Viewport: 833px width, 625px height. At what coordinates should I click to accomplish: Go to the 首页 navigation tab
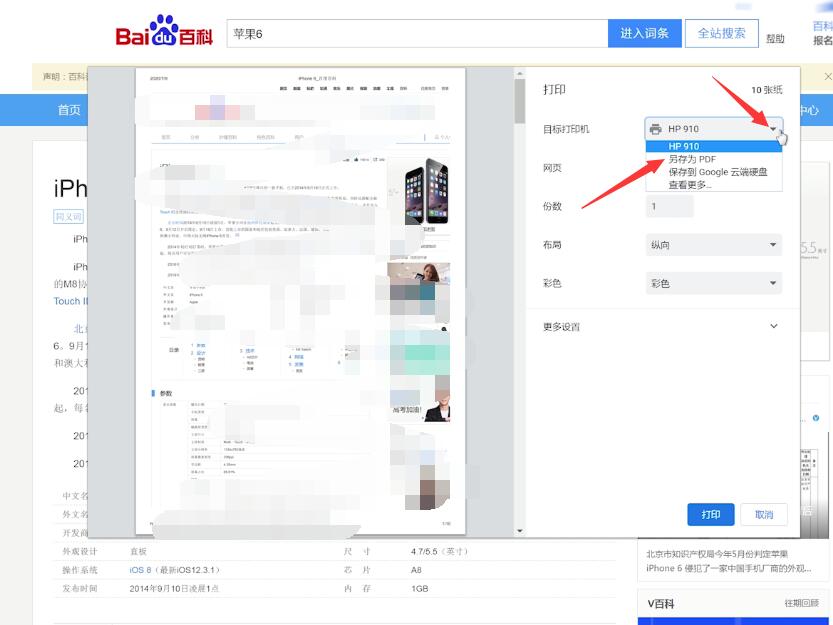pos(69,110)
